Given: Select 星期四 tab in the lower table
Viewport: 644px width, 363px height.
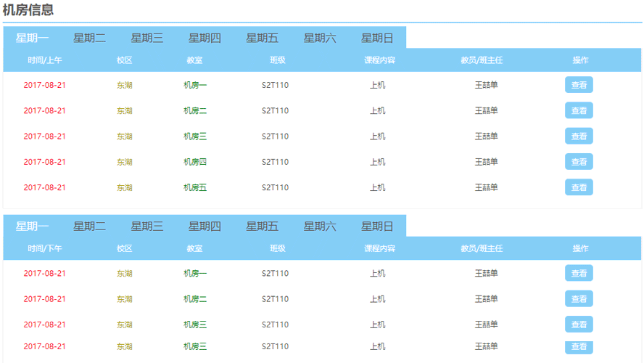Looking at the screenshot, I should click(205, 226).
